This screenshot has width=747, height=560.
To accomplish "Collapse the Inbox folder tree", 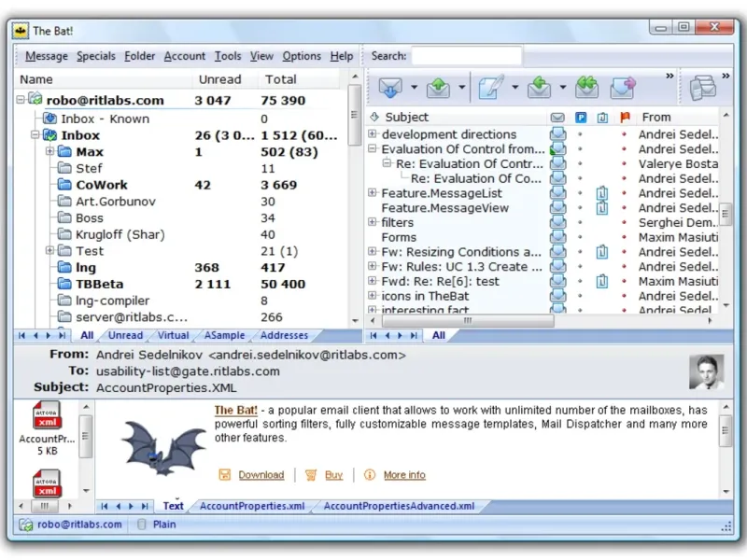I will [35, 134].
